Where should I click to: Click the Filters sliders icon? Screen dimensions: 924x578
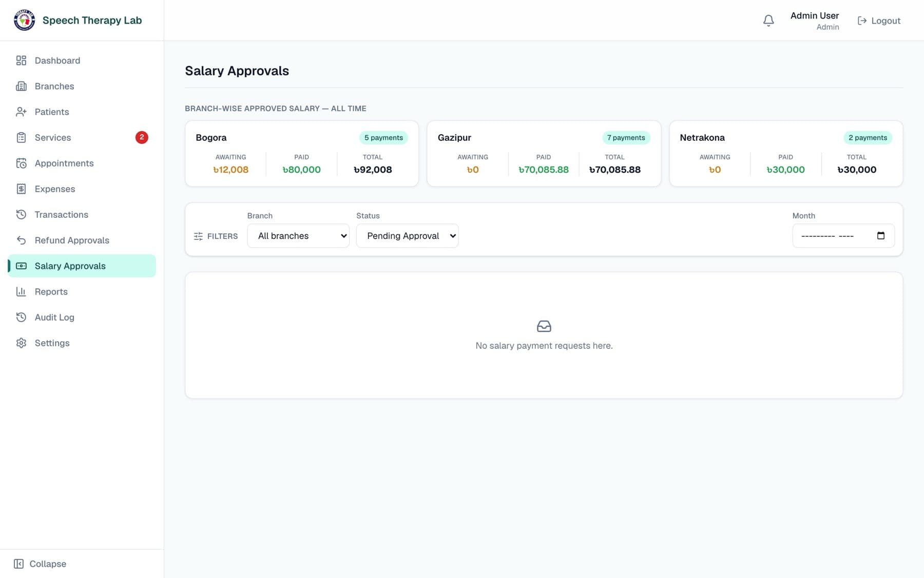click(198, 236)
